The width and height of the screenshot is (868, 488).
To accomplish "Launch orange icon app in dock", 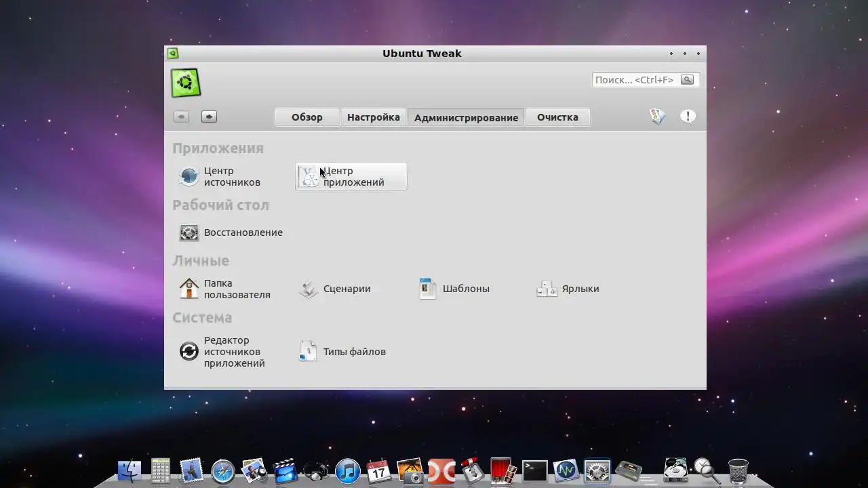I will [x=441, y=470].
